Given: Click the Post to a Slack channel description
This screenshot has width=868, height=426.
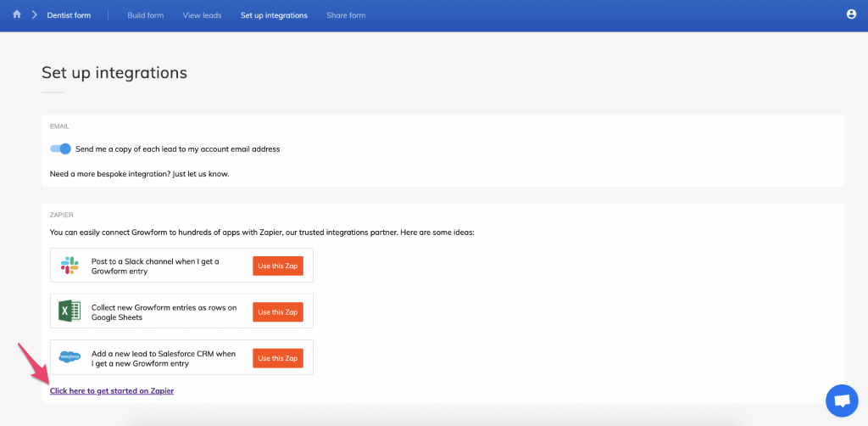Looking at the screenshot, I should 155,266.
